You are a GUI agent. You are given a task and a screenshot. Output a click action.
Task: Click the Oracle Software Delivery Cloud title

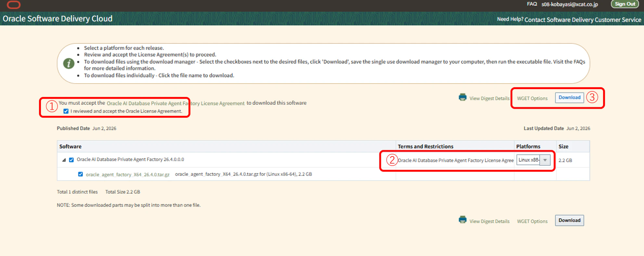[58, 19]
